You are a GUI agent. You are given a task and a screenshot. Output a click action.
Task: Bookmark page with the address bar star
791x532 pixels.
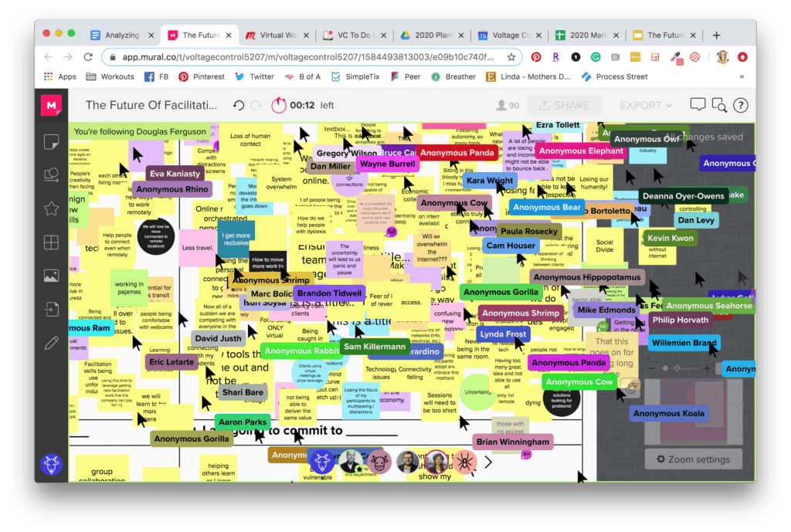click(511, 57)
